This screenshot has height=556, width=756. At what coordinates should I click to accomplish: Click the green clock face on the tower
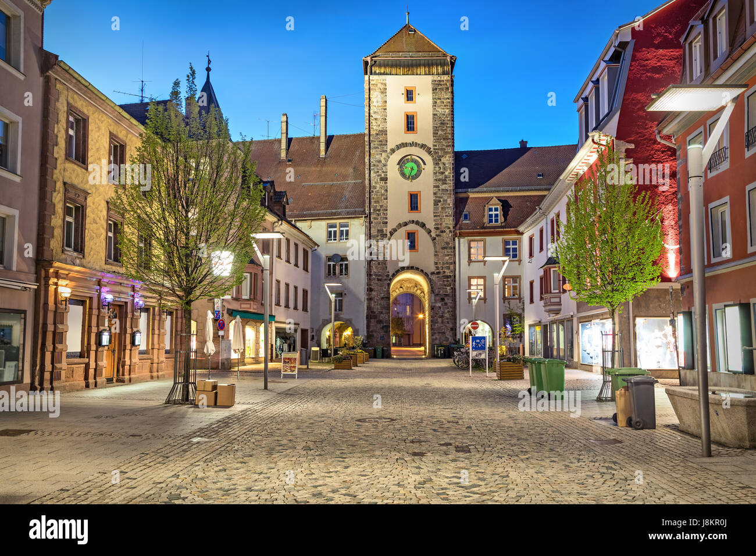pyautogui.click(x=410, y=169)
